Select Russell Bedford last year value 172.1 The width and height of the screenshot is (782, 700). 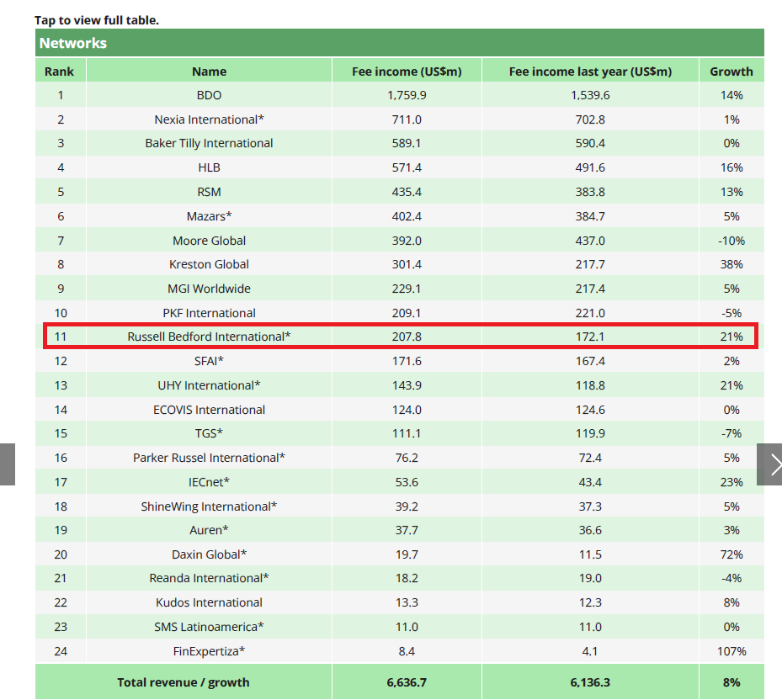tap(590, 336)
